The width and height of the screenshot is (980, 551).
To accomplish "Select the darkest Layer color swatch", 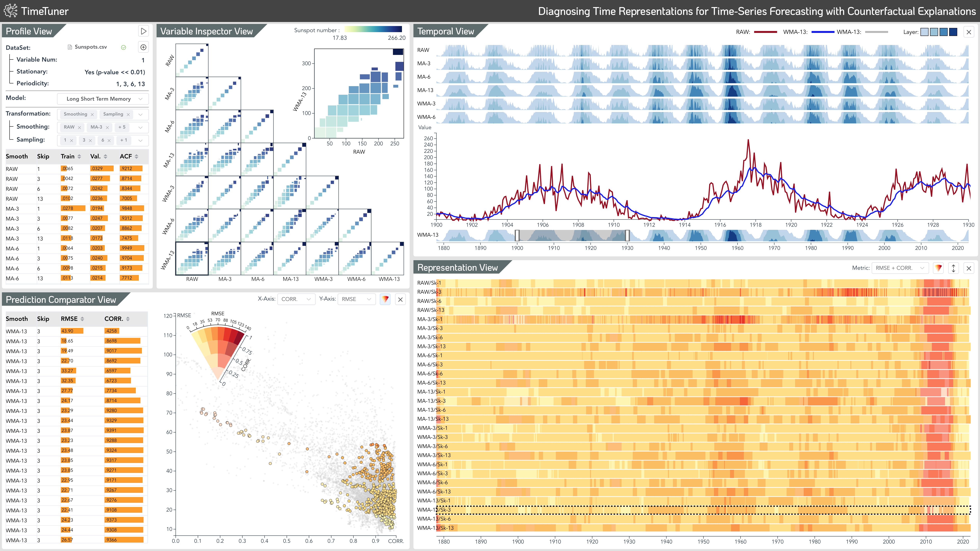I will 953,32.
